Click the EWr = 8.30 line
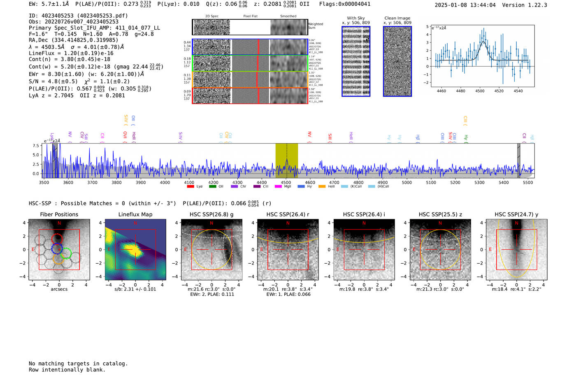Screen dimensions: 576x392 [86, 74]
